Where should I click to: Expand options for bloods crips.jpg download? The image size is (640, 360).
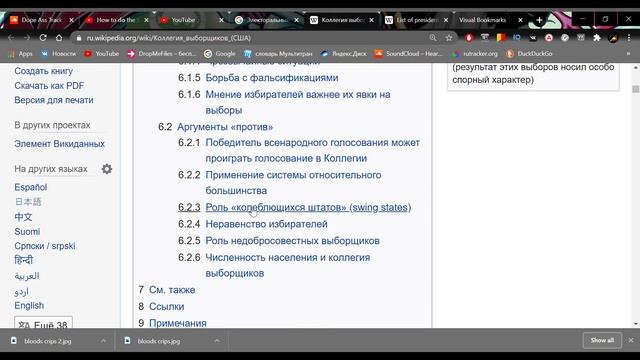(217, 341)
